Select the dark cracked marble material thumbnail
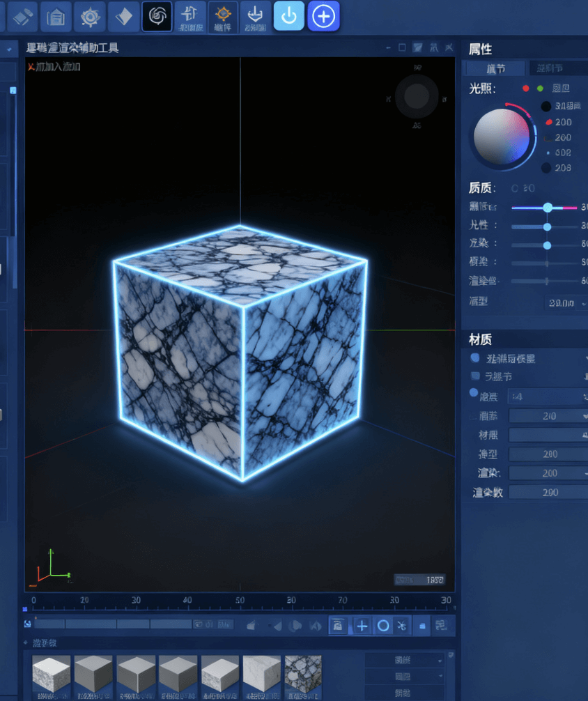This screenshot has height=701, width=588. (x=303, y=675)
